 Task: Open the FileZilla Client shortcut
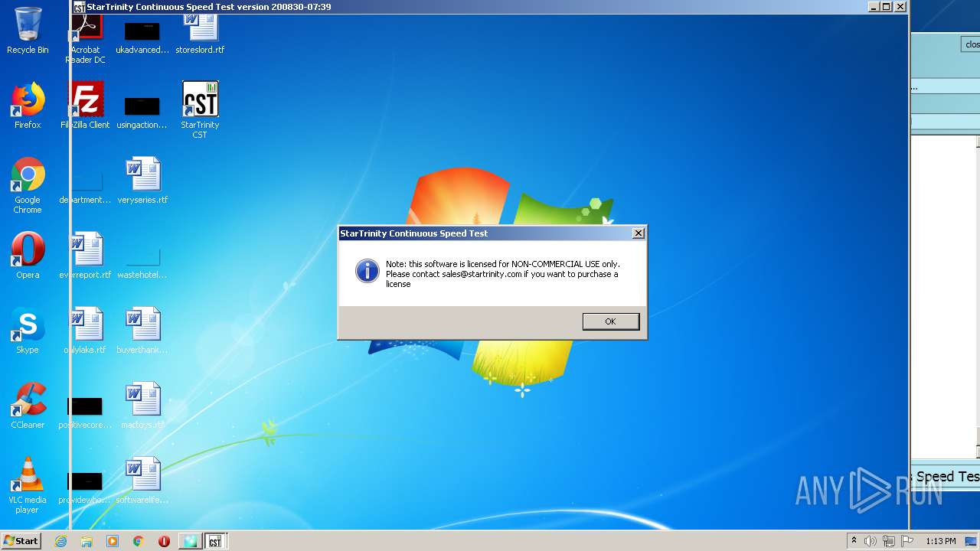click(x=86, y=106)
